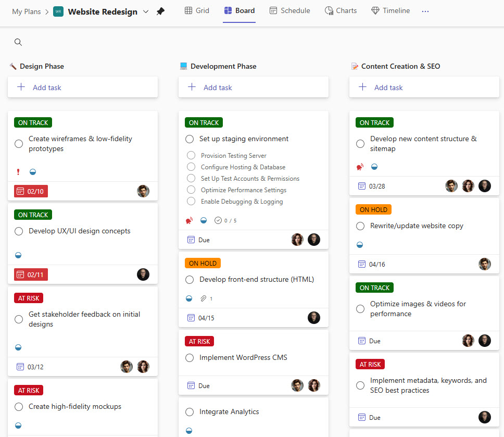Check off Configure Hosting & Database subtask
Image resolution: width=504 pixels, height=437 pixels.
191,167
